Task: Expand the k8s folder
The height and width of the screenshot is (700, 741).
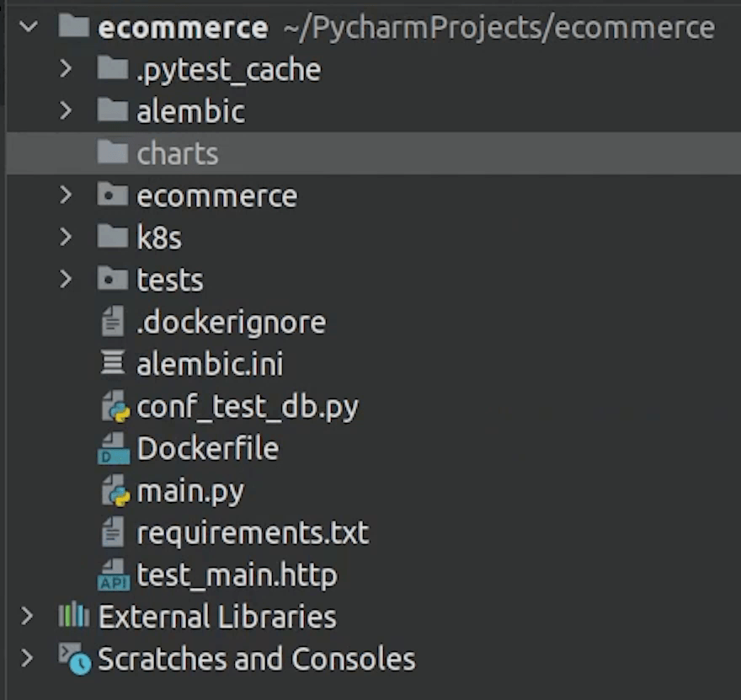Action: 66,237
